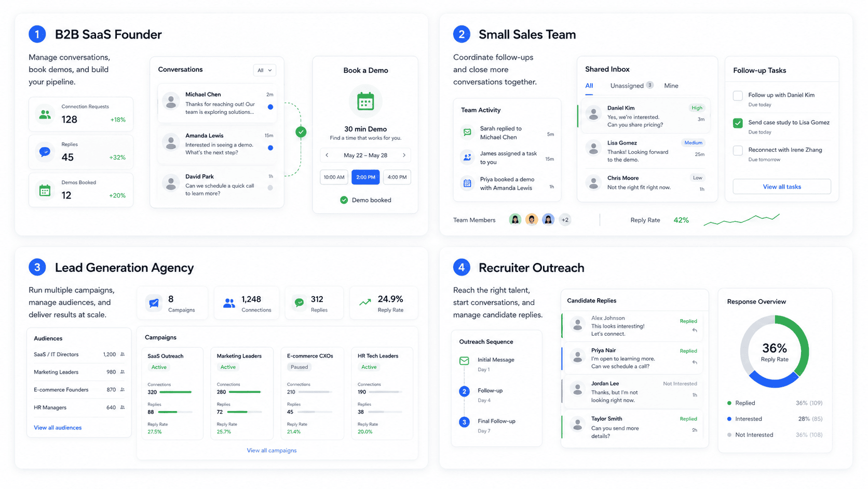This screenshot has width=868, height=489.
Task: Click David Park's avatar icon
Action: 171,183
